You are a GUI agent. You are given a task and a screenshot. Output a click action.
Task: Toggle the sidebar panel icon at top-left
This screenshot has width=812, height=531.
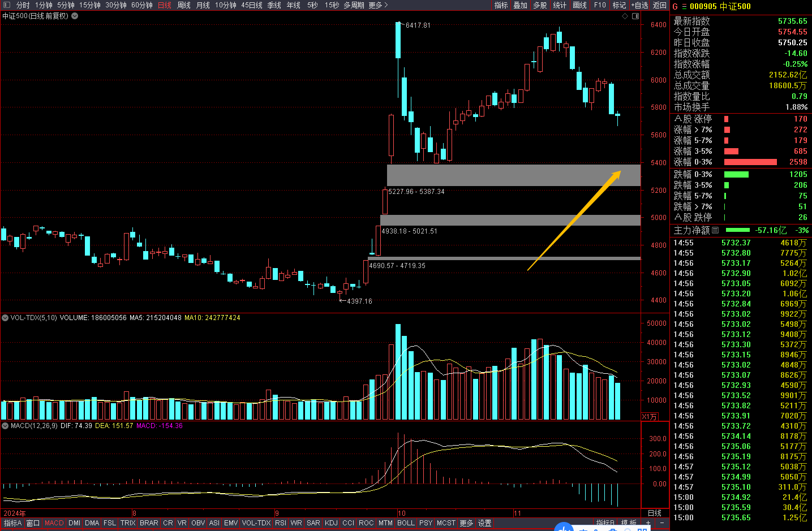click(7, 5)
